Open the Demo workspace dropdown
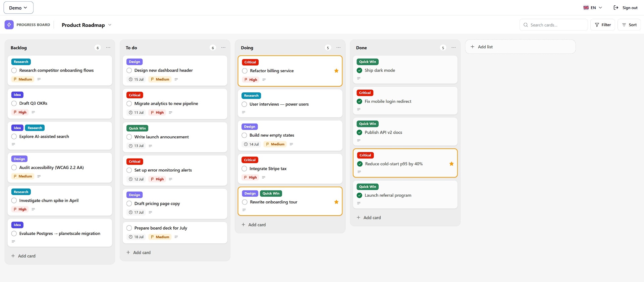 click(x=18, y=8)
